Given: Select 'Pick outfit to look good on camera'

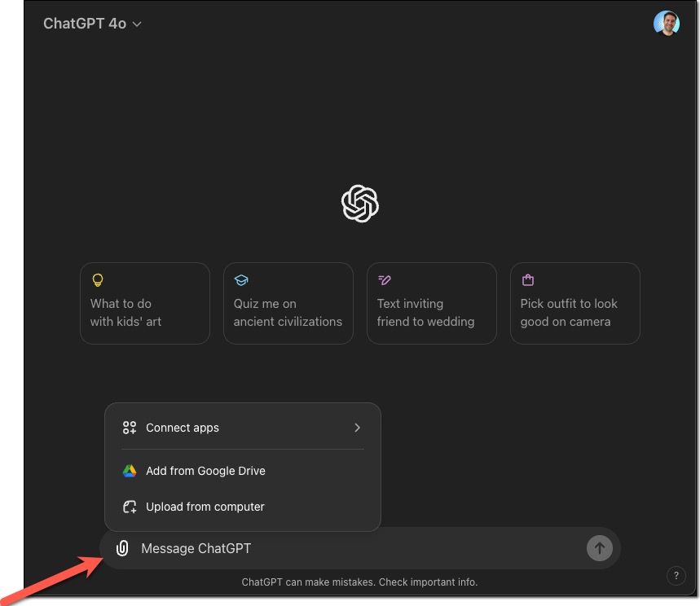Looking at the screenshot, I should [575, 303].
